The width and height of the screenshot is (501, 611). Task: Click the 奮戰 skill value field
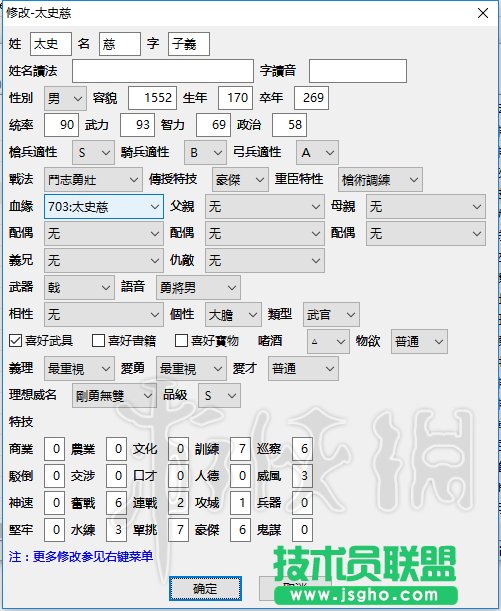pyautogui.click(x=116, y=503)
